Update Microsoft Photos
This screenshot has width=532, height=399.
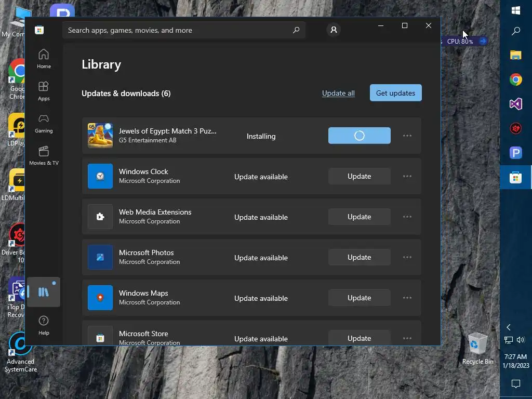360,257
